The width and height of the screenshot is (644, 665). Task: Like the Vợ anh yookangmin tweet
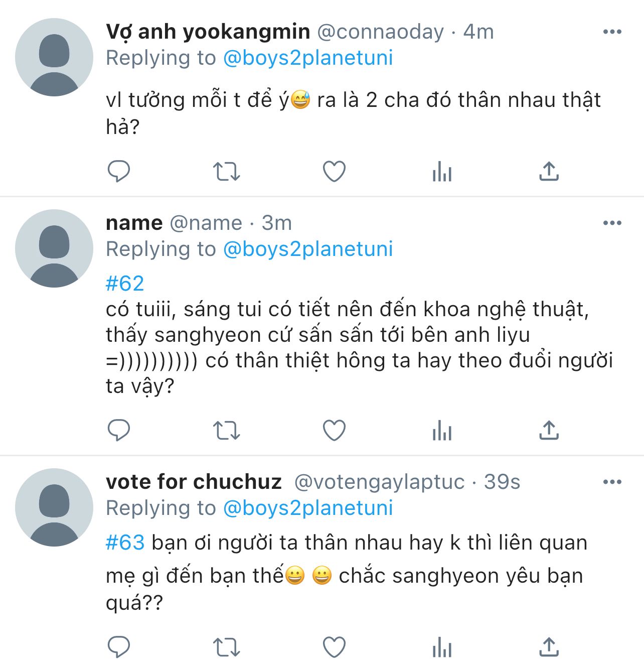click(334, 172)
